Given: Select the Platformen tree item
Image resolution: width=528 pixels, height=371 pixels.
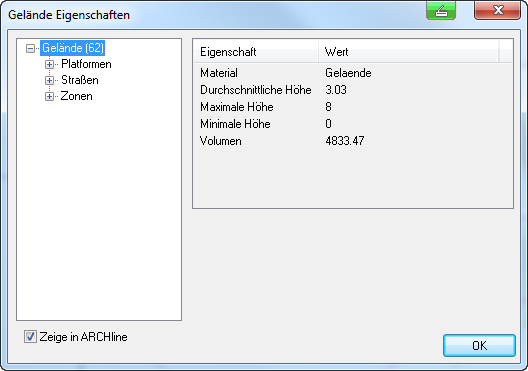Looking at the screenshot, I should (86, 64).
